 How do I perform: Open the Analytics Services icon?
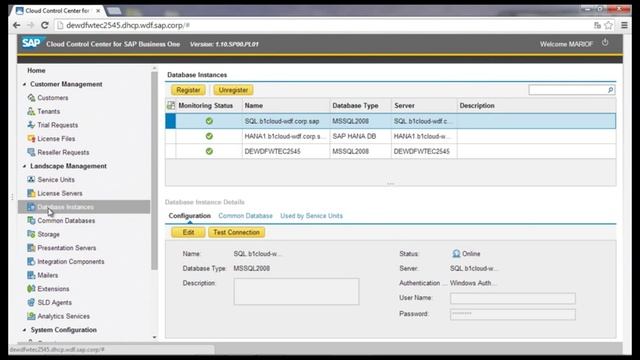[x=31, y=316]
